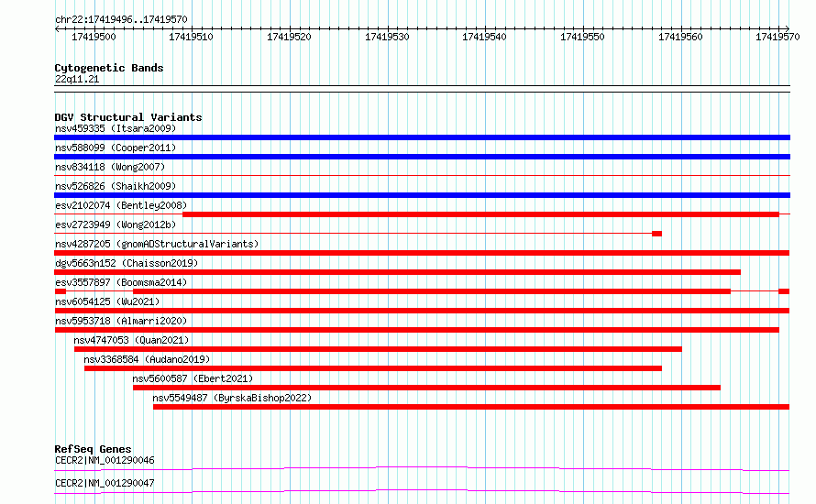Click the red bar of nsv5953718
Screen dimensions: 816x504
(x=417, y=330)
